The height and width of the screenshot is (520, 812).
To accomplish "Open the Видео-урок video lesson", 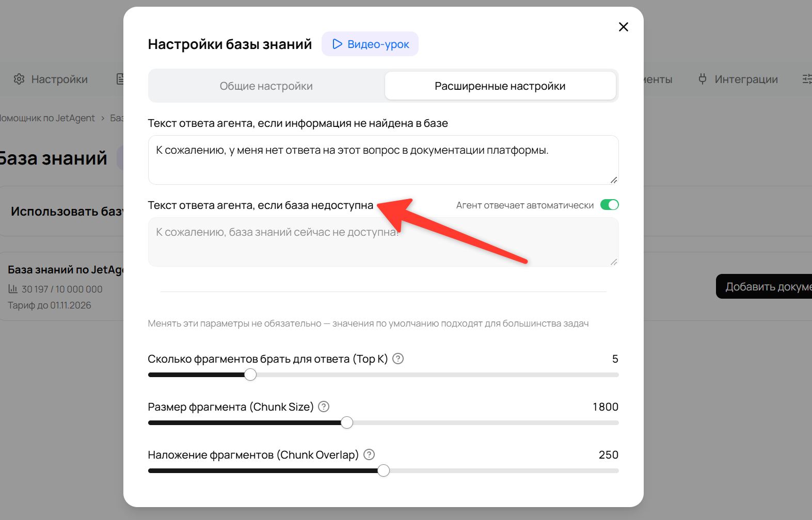I will 370,44.
